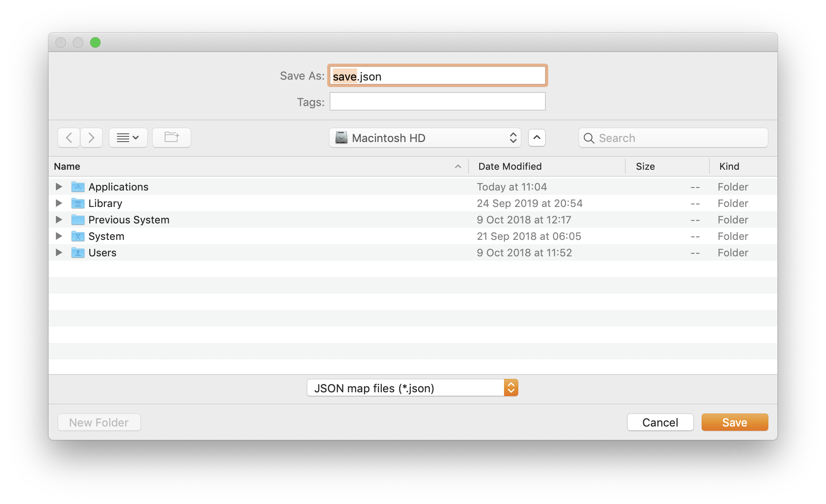Expand the System folder triangle
Screen dimensions: 826x504
pyautogui.click(x=59, y=236)
